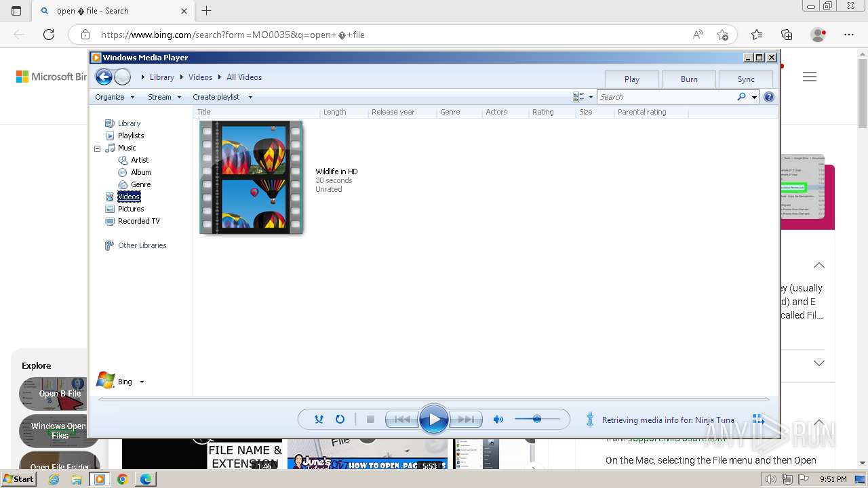868x488 pixels.
Task: Switch to the Play tab
Action: 632,79
